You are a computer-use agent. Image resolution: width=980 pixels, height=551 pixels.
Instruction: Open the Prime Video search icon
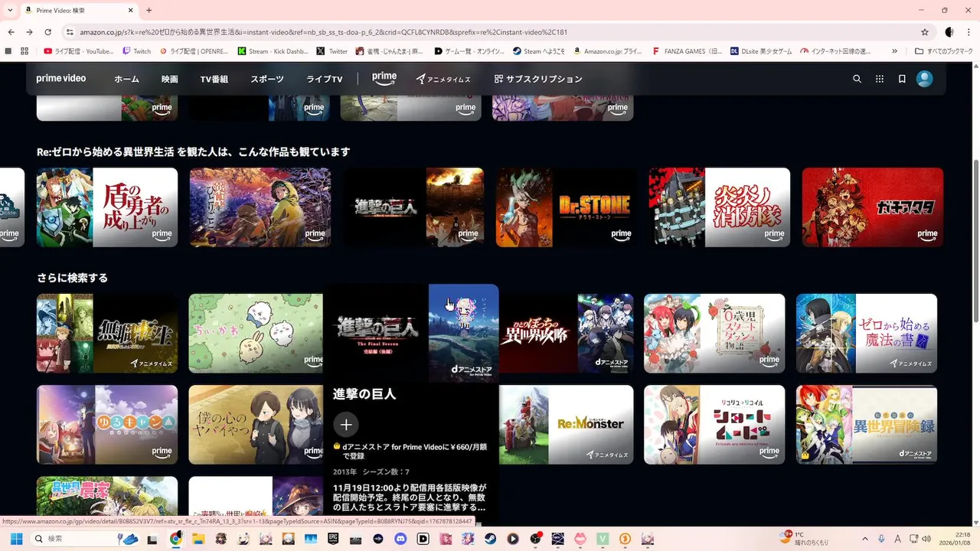[x=857, y=79]
